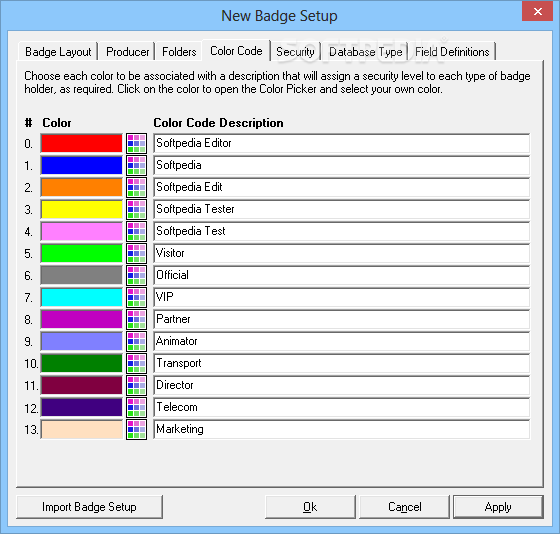
Task: Open color picker icon for Director row
Action: 136,385
